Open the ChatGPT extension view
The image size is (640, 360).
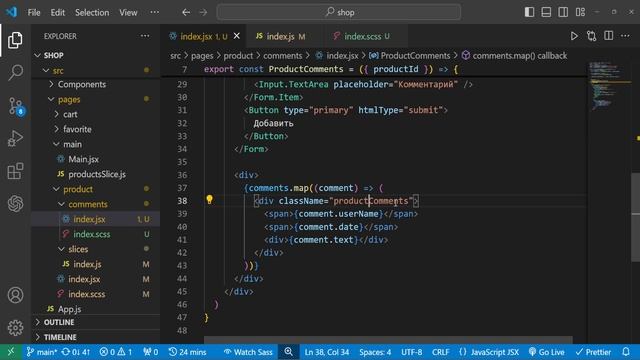pos(15,203)
